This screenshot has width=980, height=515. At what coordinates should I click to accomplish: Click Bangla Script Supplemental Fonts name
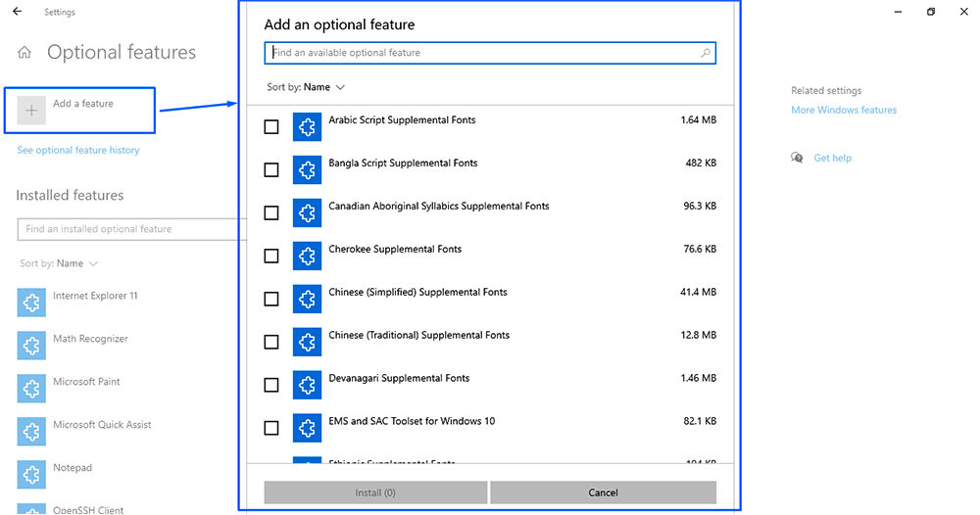(x=403, y=163)
